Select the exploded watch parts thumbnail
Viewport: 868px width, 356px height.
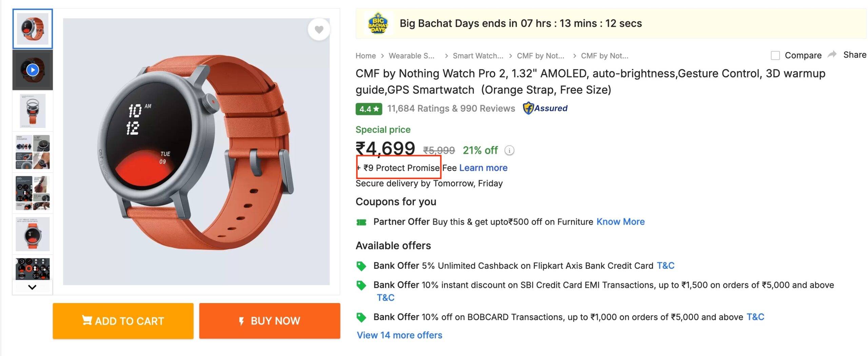point(33,111)
